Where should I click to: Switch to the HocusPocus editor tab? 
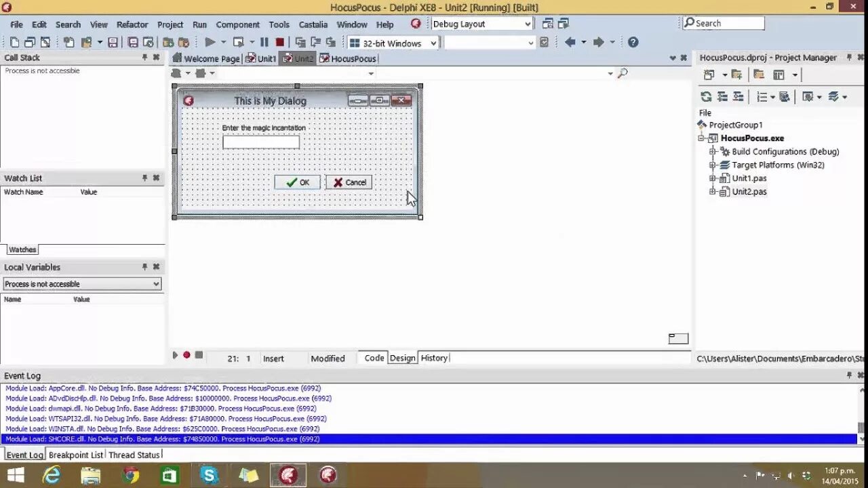[348, 58]
